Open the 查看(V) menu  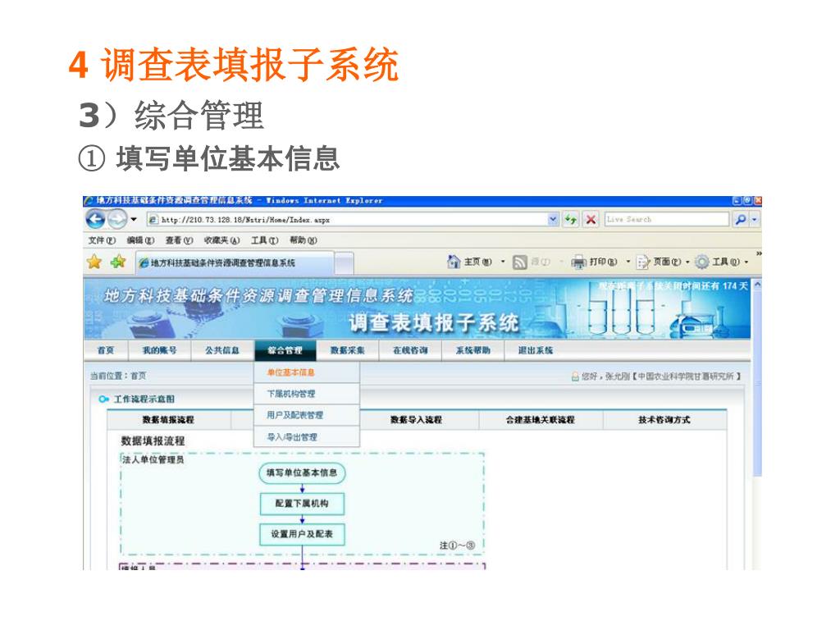tap(179, 240)
